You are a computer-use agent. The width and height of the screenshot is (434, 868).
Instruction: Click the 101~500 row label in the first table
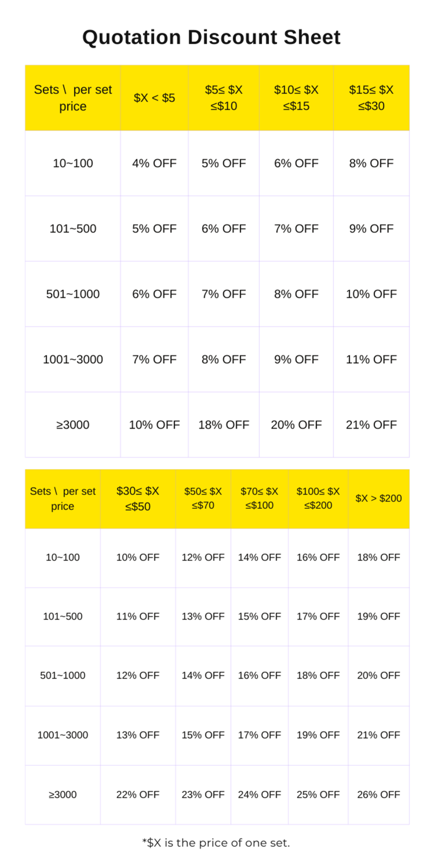(73, 228)
